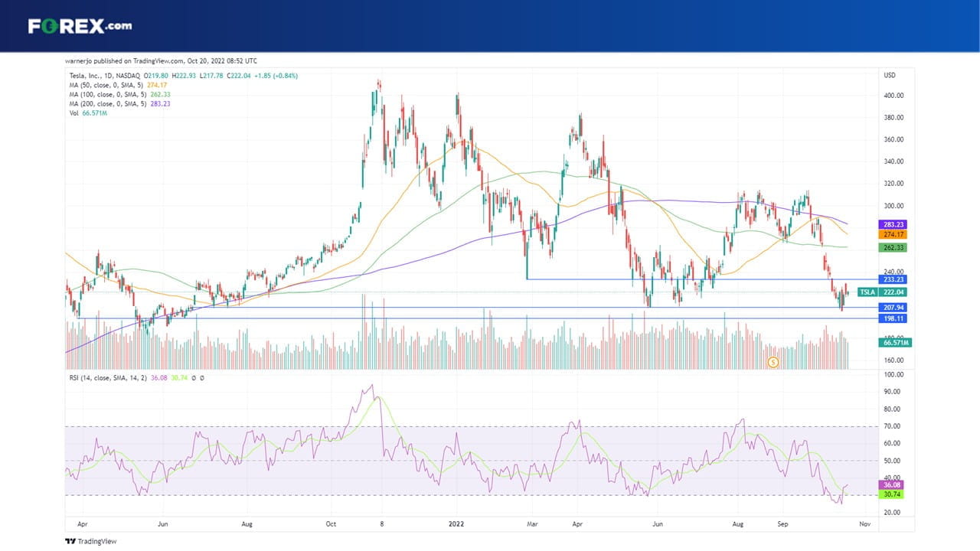Image resolution: width=980 pixels, height=551 pixels.
Task: Select the TSLA 222.04 price tag
Action: 881,292
